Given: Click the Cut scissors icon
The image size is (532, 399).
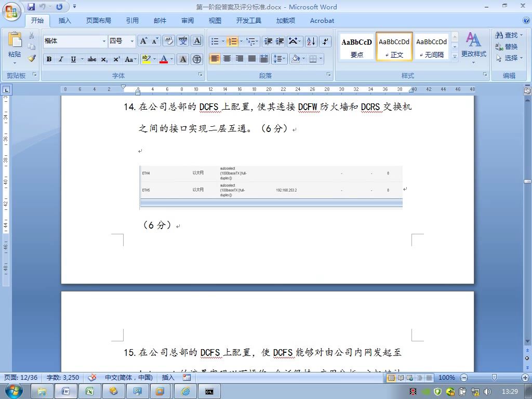Looking at the screenshot, I should pyautogui.click(x=31, y=35).
